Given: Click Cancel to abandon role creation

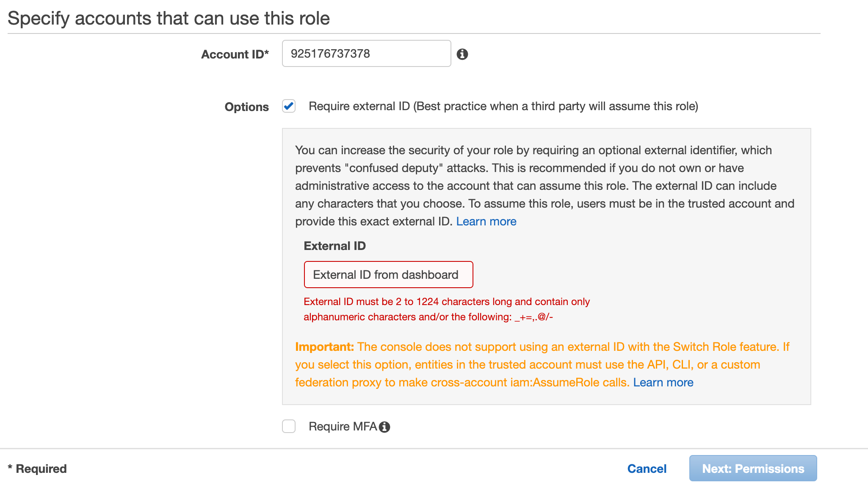Looking at the screenshot, I should tap(647, 468).
